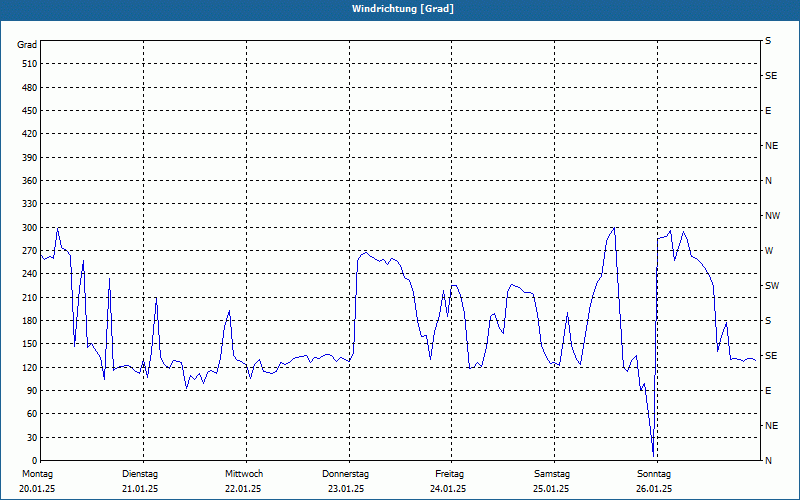Select the 330 y-axis tick label
Viewport: 800px width, 500px height.
tap(30, 204)
